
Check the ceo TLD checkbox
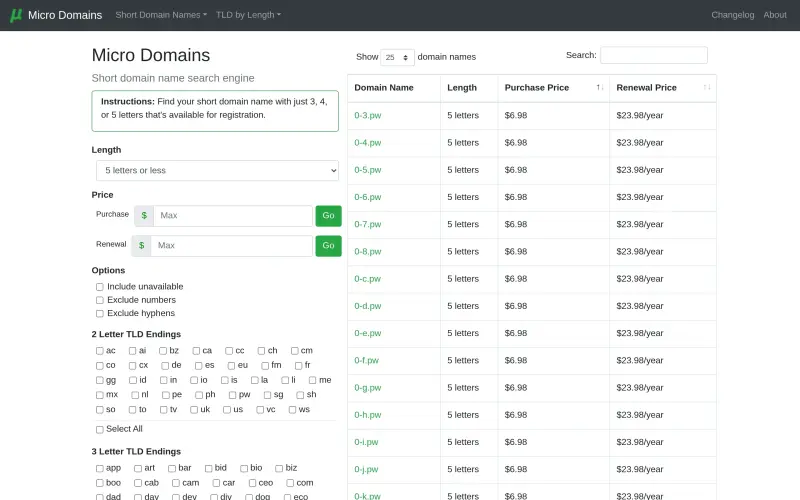(252, 483)
